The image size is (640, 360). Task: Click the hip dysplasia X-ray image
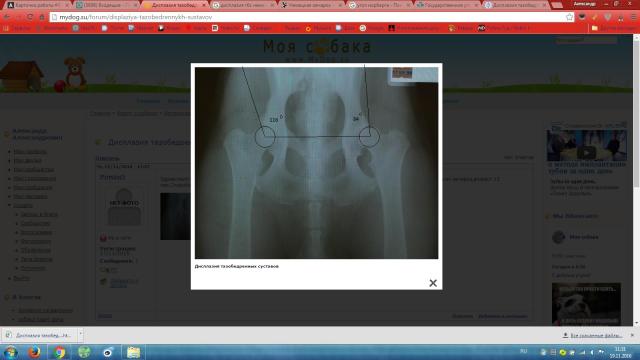pyautogui.click(x=316, y=163)
